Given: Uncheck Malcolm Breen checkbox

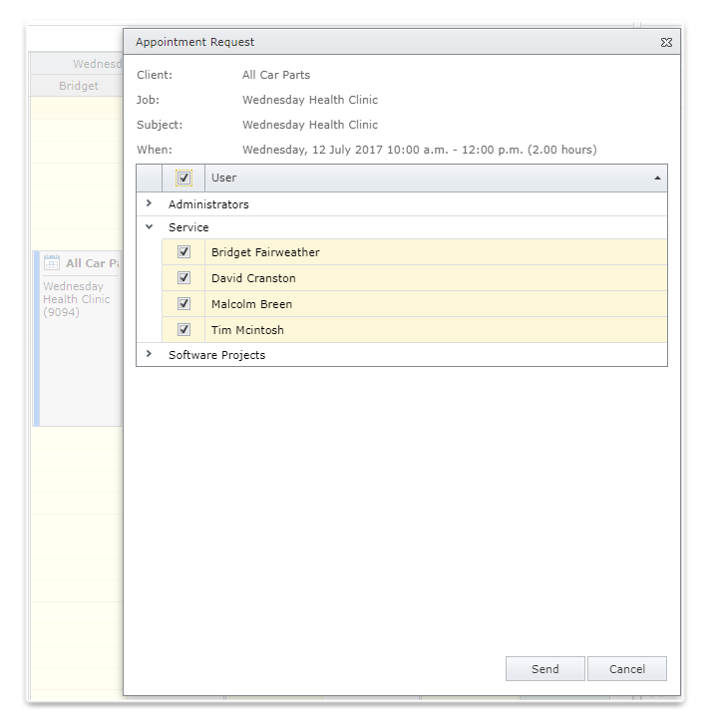Looking at the screenshot, I should 183,304.
